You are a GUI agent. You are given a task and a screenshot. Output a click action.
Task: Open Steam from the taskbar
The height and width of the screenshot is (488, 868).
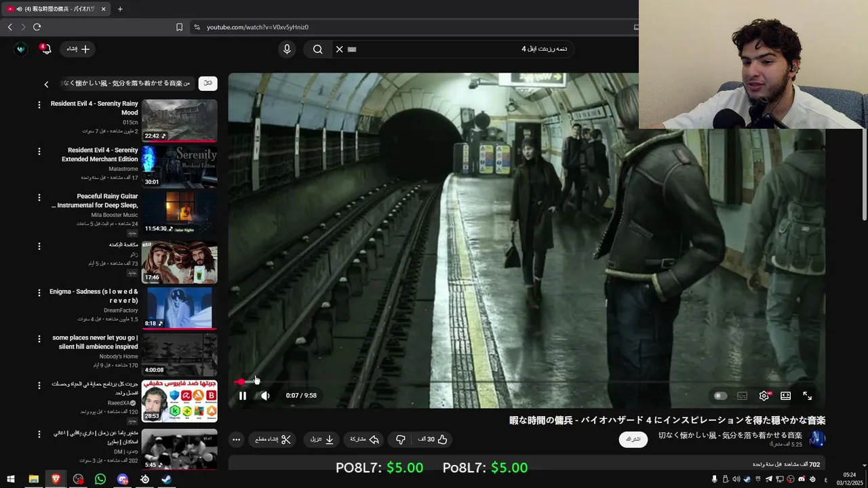(166, 479)
